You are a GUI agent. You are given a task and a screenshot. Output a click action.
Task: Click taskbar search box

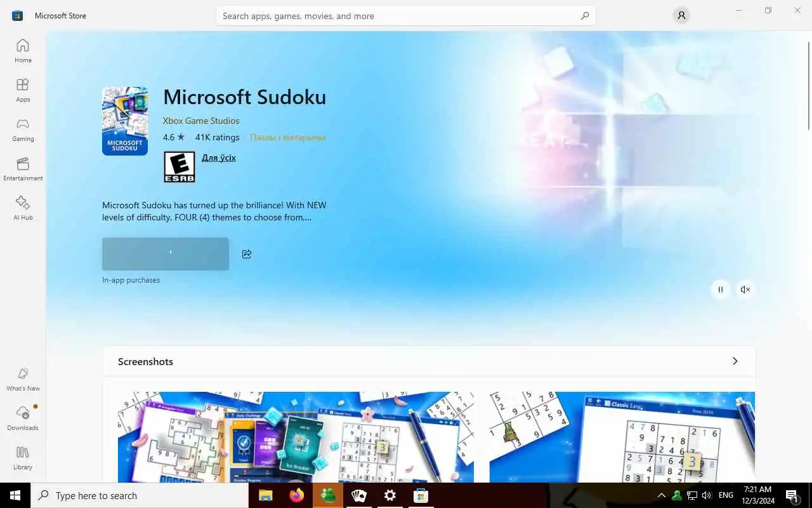pos(140,495)
